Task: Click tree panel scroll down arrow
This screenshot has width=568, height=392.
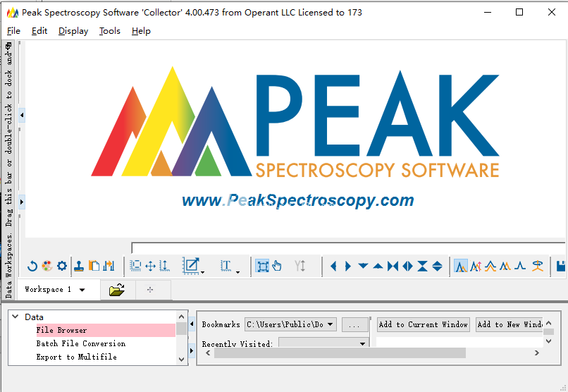Action: (182, 360)
